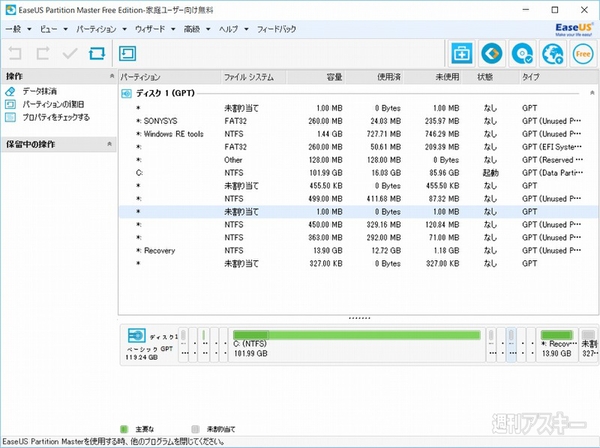Select the 499.00 MB NTFS row
The height and width of the screenshot is (448, 600).
pos(359,199)
